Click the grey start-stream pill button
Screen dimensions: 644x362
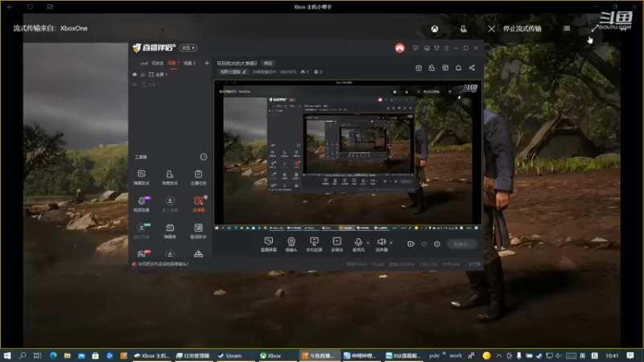[x=461, y=244]
